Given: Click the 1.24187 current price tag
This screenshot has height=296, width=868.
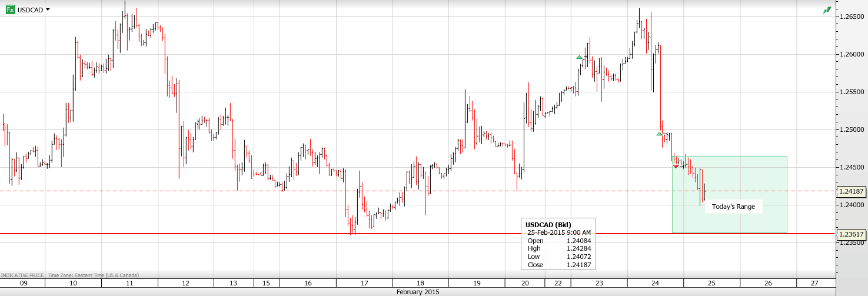Looking at the screenshot, I should click(x=851, y=191).
